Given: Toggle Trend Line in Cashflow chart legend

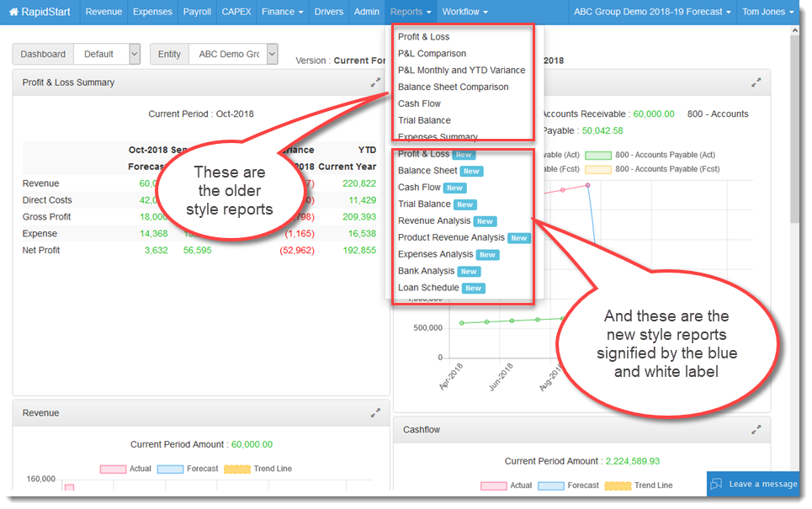Looking at the screenshot, I should pyautogui.click(x=639, y=485).
